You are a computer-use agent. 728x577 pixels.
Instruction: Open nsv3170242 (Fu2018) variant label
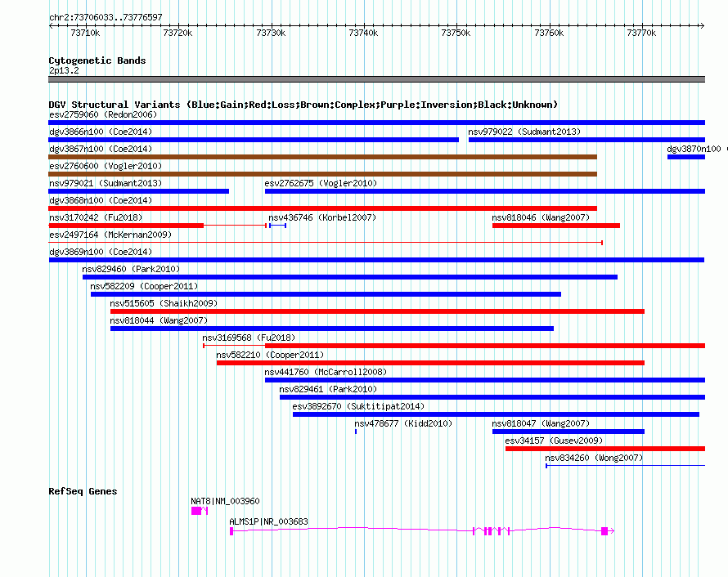click(x=96, y=217)
